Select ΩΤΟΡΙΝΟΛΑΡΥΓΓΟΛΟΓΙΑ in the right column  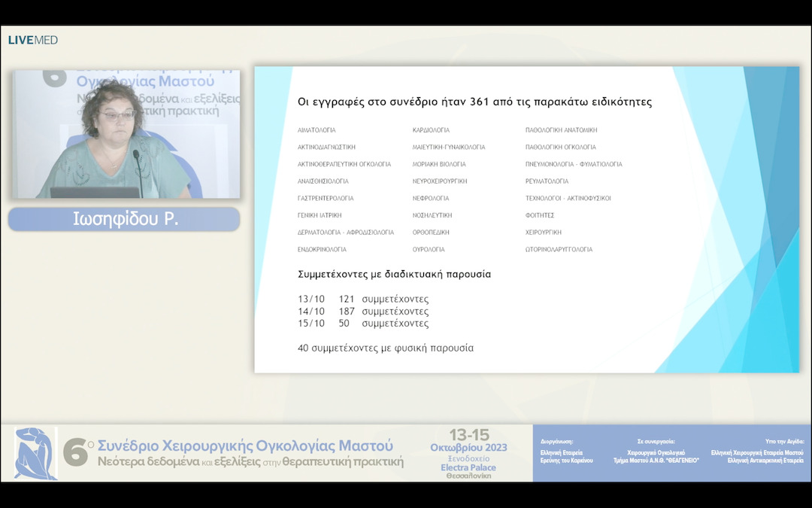[559, 250]
